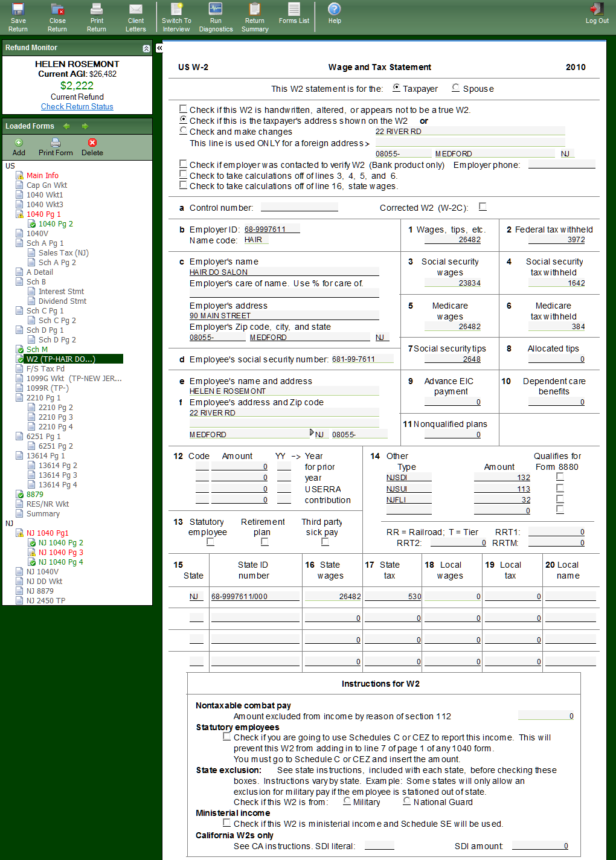The image size is (616, 860).
Task: Click the Delete form button
Action: point(92,147)
